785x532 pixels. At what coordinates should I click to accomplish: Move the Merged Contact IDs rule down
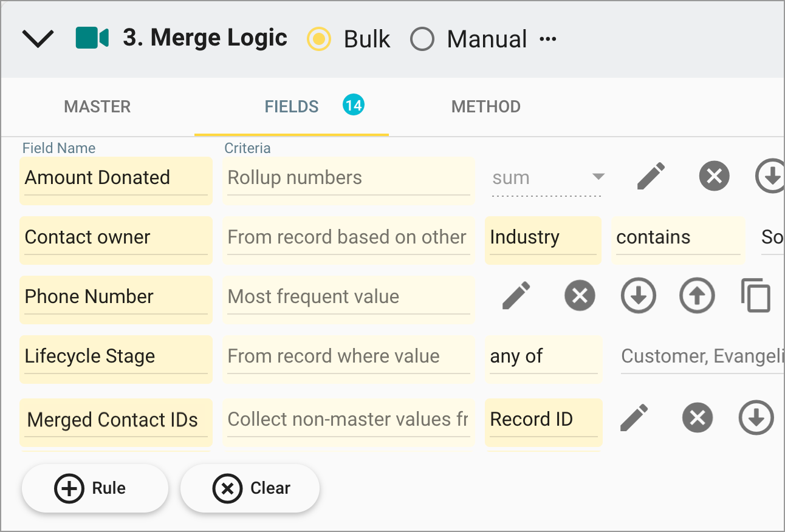[756, 418]
